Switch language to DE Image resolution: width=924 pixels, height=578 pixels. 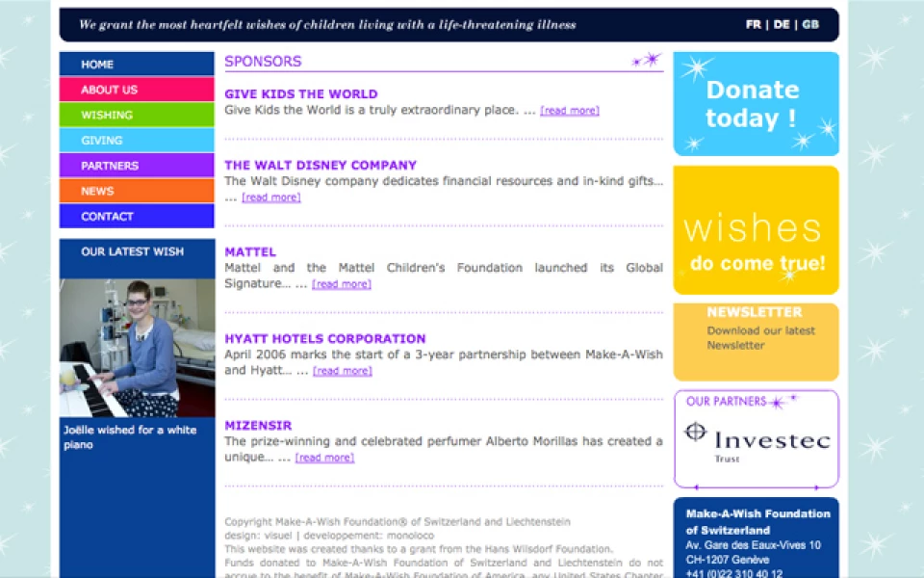click(x=782, y=24)
